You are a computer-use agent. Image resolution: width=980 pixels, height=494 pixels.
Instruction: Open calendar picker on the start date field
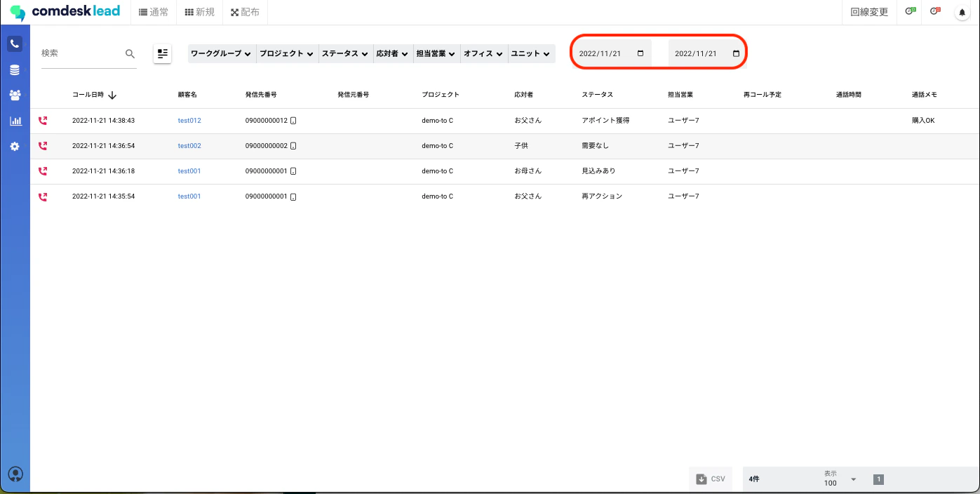click(640, 53)
